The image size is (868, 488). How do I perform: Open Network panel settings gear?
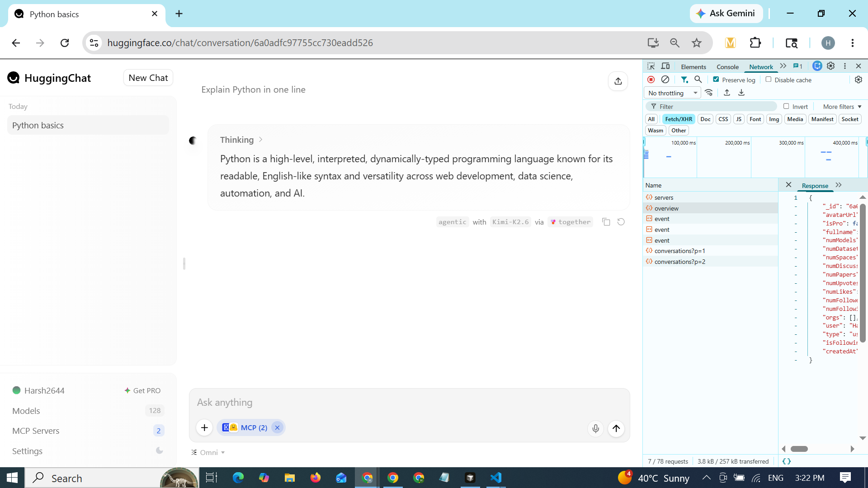pos(859,80)
